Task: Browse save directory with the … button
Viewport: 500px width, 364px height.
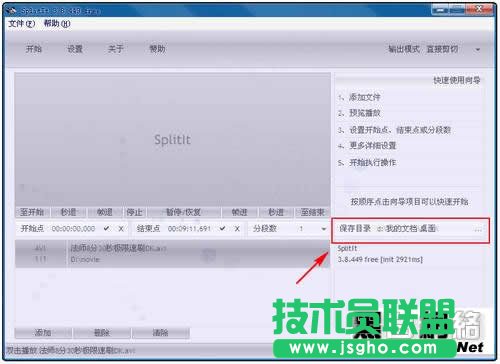Action: click(478, 229)
